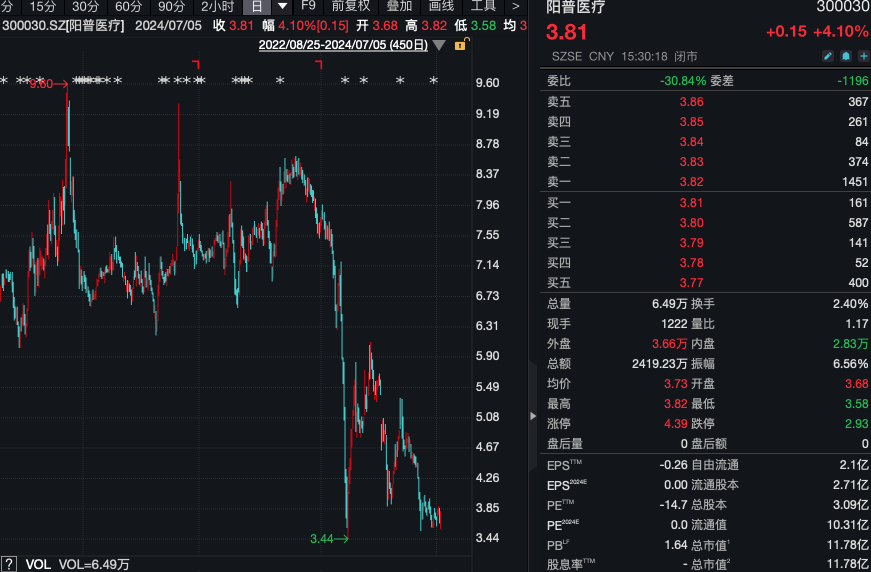
Task: Open the date range dropdown triangle
Action: 439,46
